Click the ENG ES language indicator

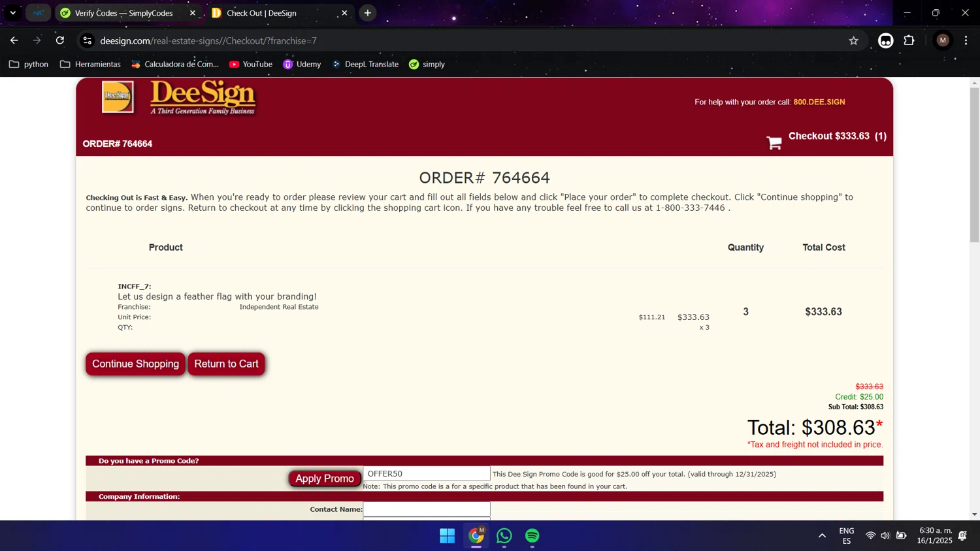pyautogui.click(x=847, y=536)
